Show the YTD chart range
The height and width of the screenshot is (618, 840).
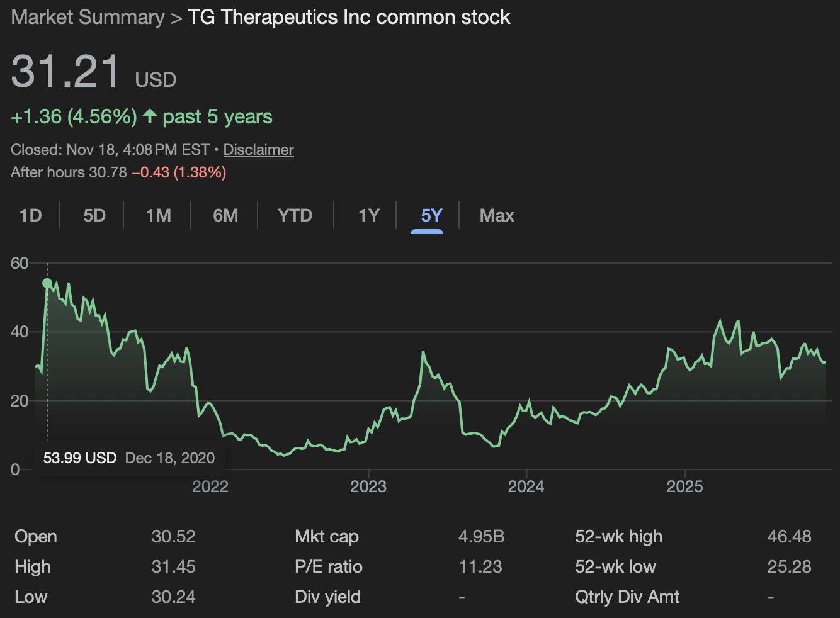point(295,216)
